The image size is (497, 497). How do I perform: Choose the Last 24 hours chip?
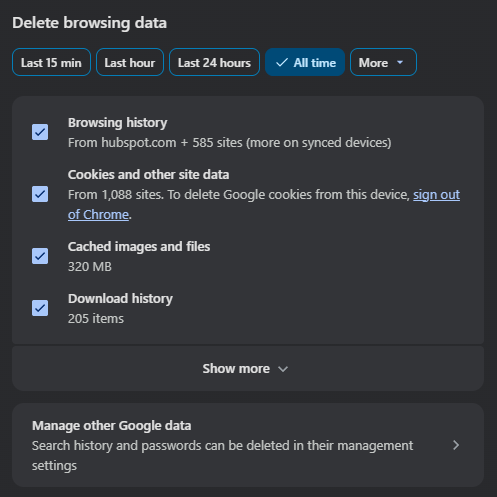pos(214,62)
